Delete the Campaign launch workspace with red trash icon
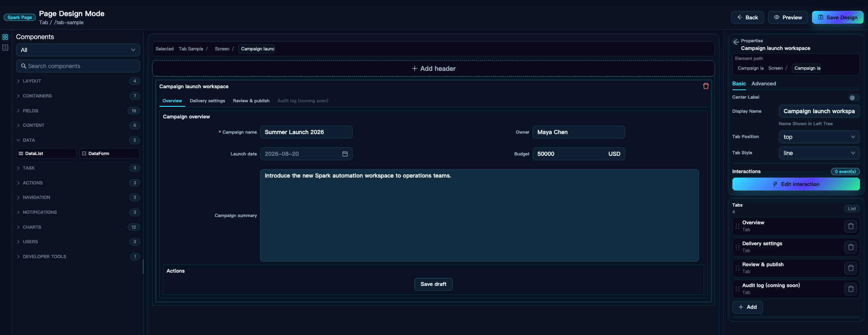Image resolution: width=868 pixels, height=335 pixels. (706, 86)
